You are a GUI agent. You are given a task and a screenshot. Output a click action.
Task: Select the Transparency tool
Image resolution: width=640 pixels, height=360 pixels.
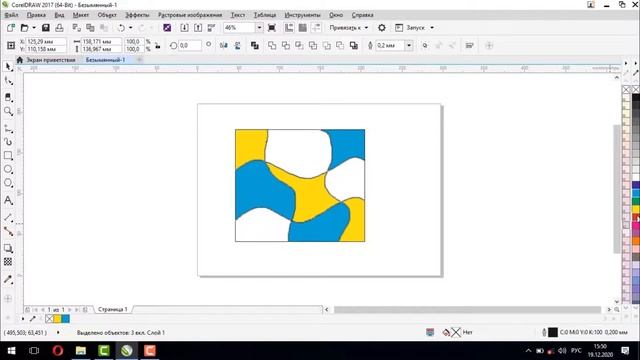click(x=8, y=262)
